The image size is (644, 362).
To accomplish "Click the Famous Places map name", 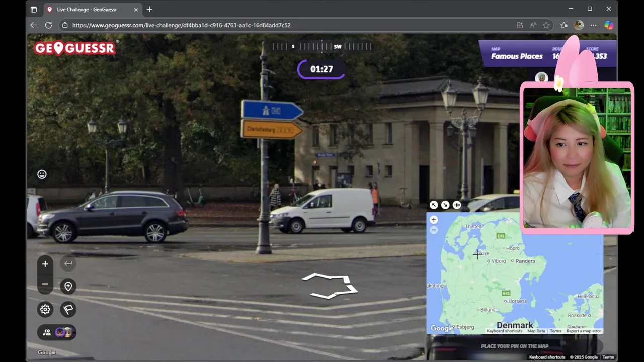I will coord(517,56).
